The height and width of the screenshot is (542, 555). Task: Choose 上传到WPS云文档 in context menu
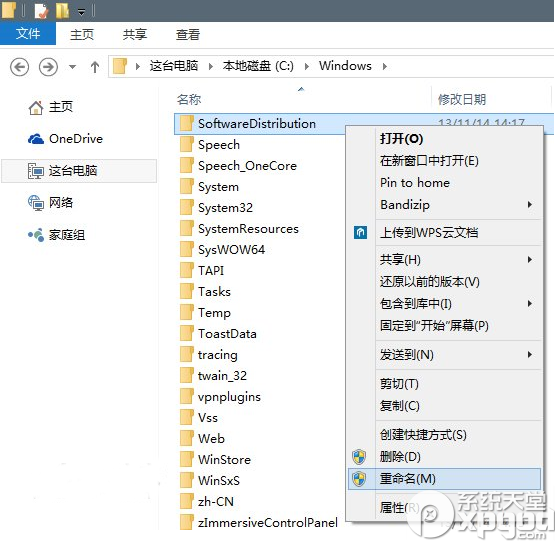445,233
